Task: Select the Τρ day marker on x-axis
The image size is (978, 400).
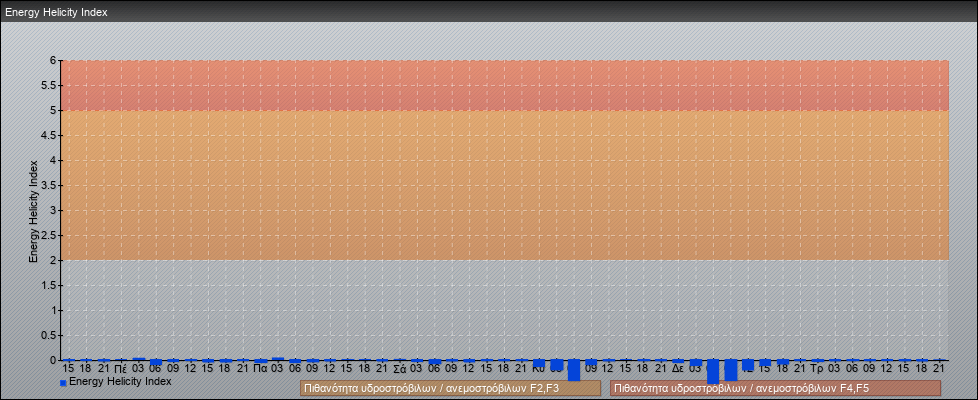Action: click(817, 368)
